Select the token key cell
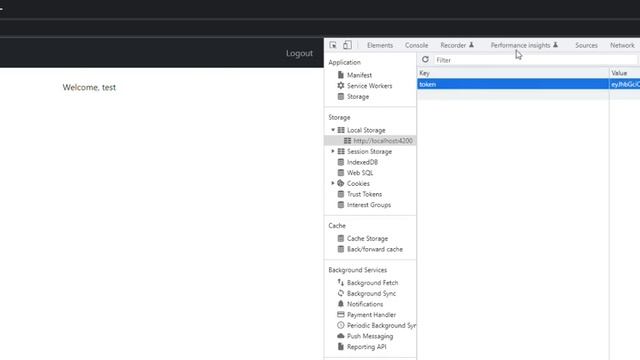640x360 pixels. point(513,84)
